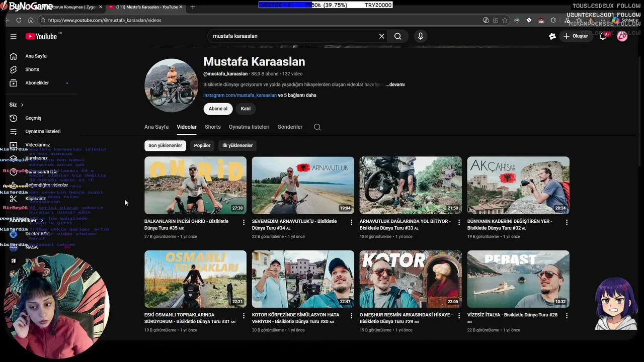The height and width of the screenshot is (362, 644).
Task: Open Geçmiş history in sidebar
Action: coord(33,118)
